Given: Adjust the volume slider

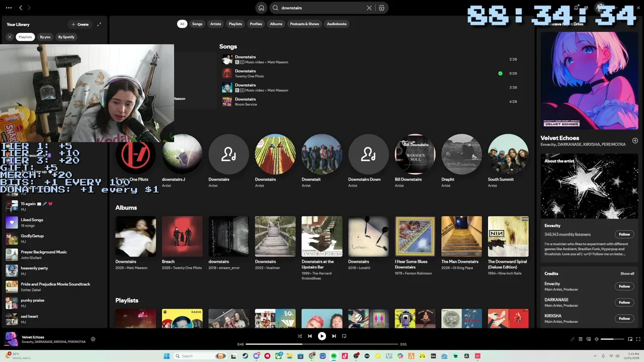Looking at the screenshot, I should [611, 339].
